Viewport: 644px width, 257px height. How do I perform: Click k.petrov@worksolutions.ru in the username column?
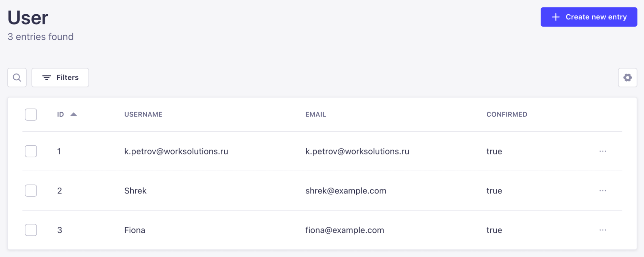176,151
